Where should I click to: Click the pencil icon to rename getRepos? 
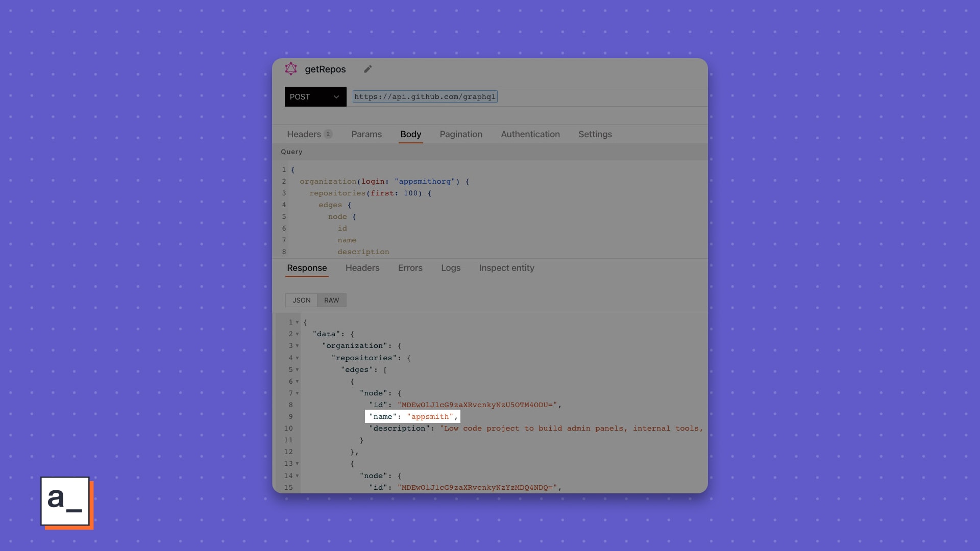[367, 69]
